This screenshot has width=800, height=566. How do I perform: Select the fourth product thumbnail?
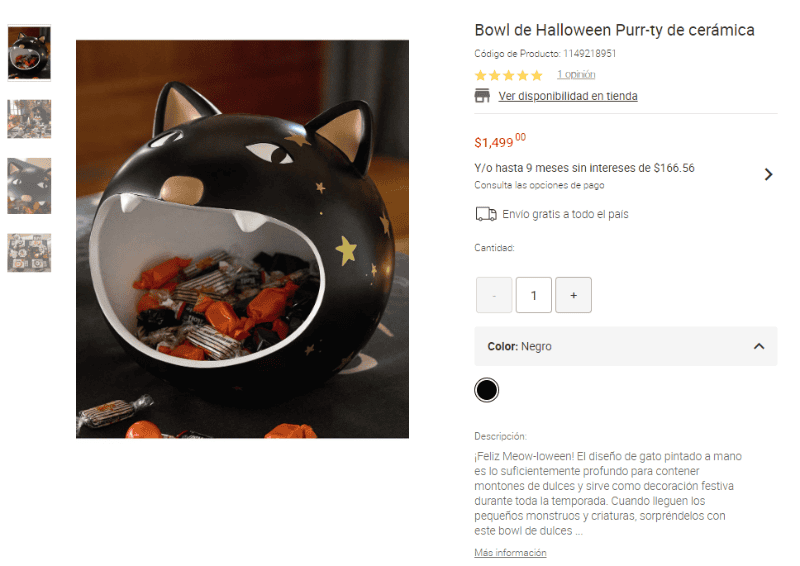(x=29, y=253)
